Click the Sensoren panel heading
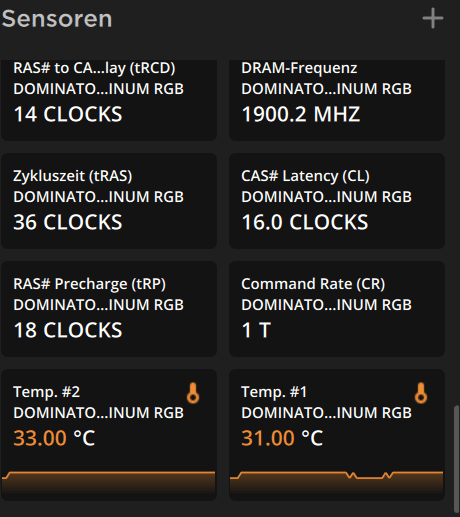Screen dimensions: 460x517 57,19
